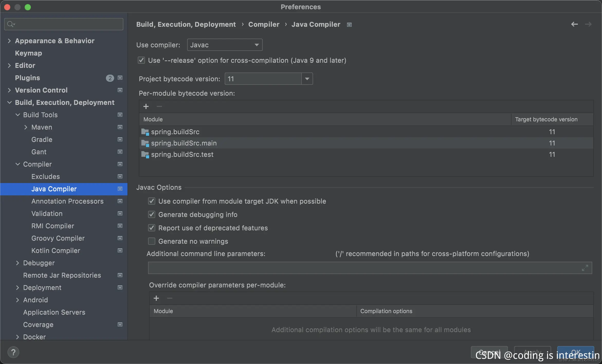Enable Generate no warnings checkbox

tap(152, 241)
